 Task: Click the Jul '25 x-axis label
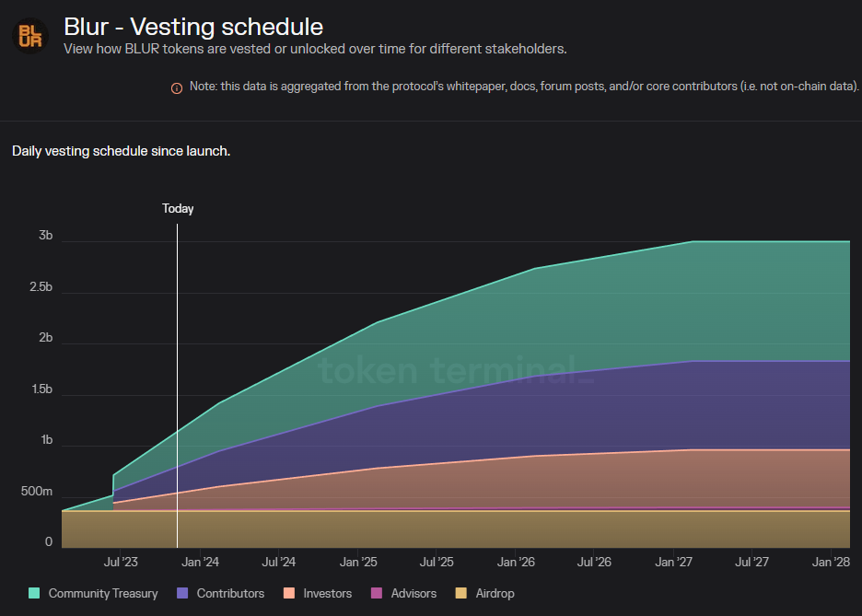[x=437, y=562]
